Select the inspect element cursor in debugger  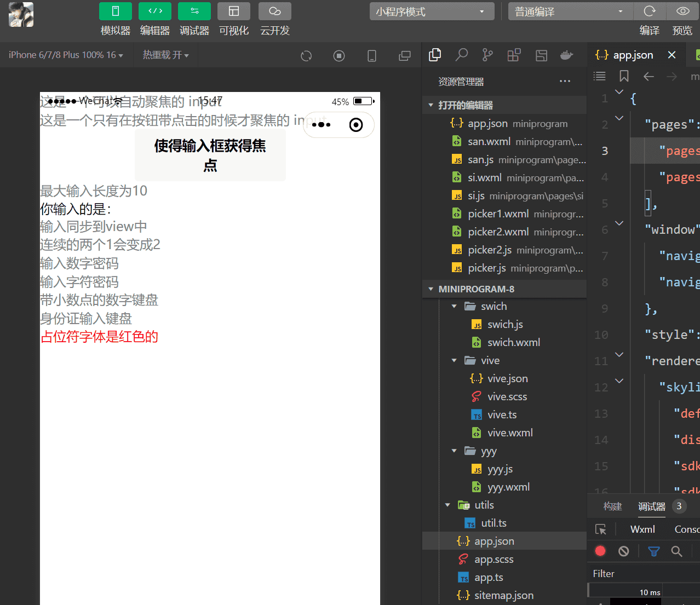(600, 529)
